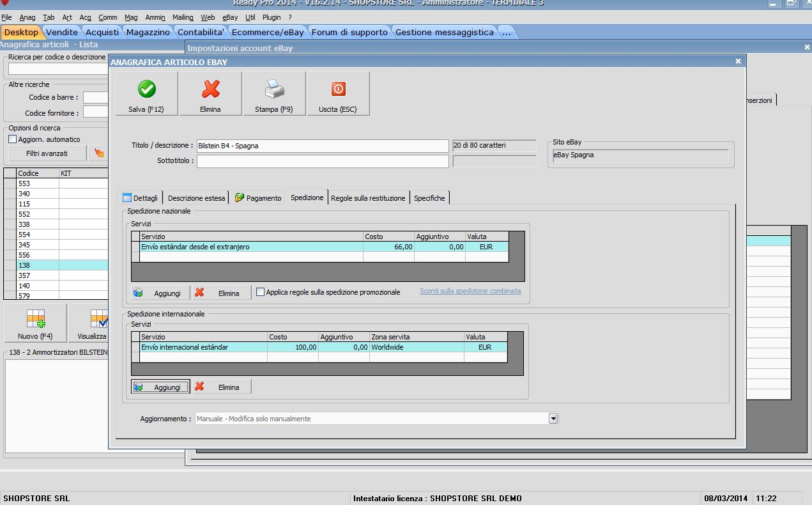Switch to the Ecommerce/eBay main tab
Viewport: 812px width, 505px height.
(268, 32)
